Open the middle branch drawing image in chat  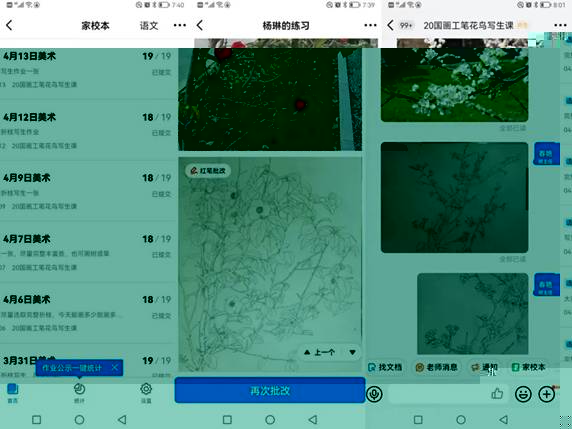[455, 197]
